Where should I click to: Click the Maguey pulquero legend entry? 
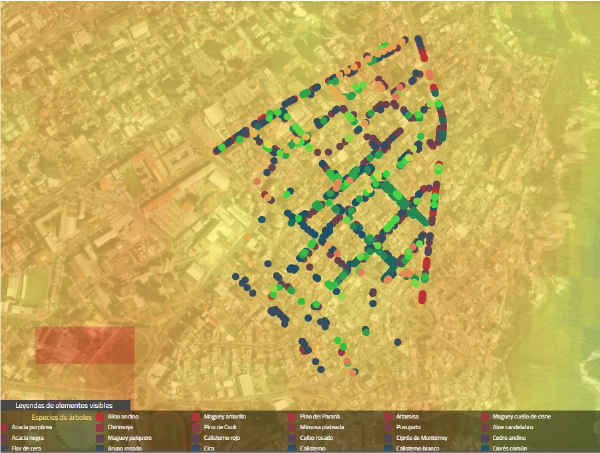[128, 438]
